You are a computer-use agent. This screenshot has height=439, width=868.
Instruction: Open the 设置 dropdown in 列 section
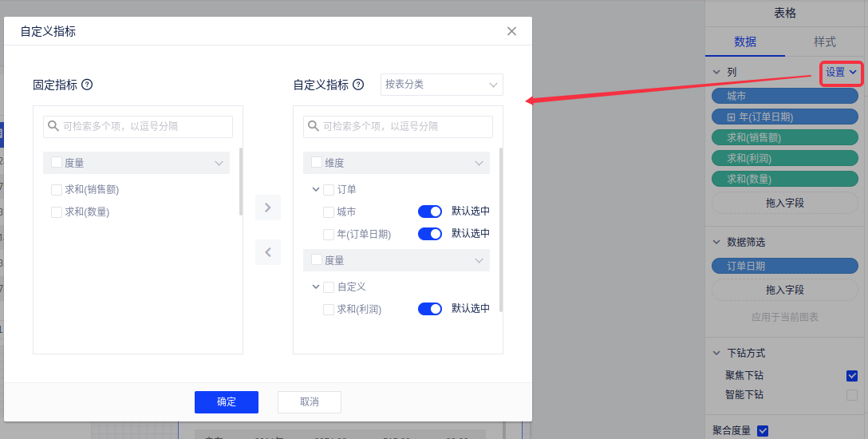[x=841, y=73]
